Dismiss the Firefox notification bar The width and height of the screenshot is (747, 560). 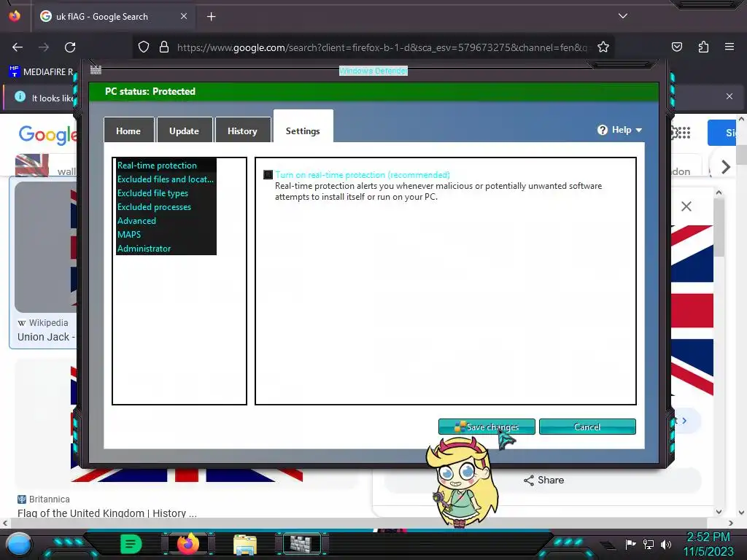pyautogui.click(x=729, y=96)
